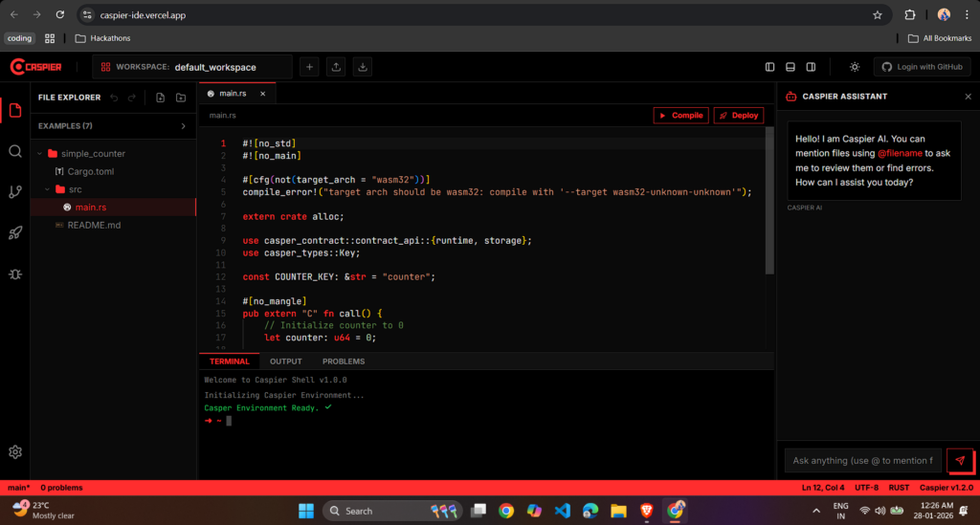Image resolution: width=980 pixels, height=525 pixels.
Task: Click the upload workspace icon
Action: pos(336,67)
